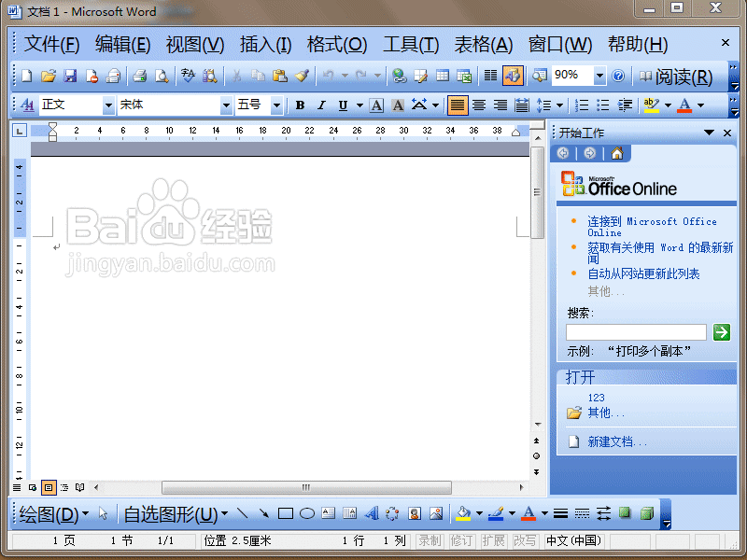Open the 编辑(E) menu
This screenshot has width=747, height=560.
pyautogui.click(x=122, y=44)
